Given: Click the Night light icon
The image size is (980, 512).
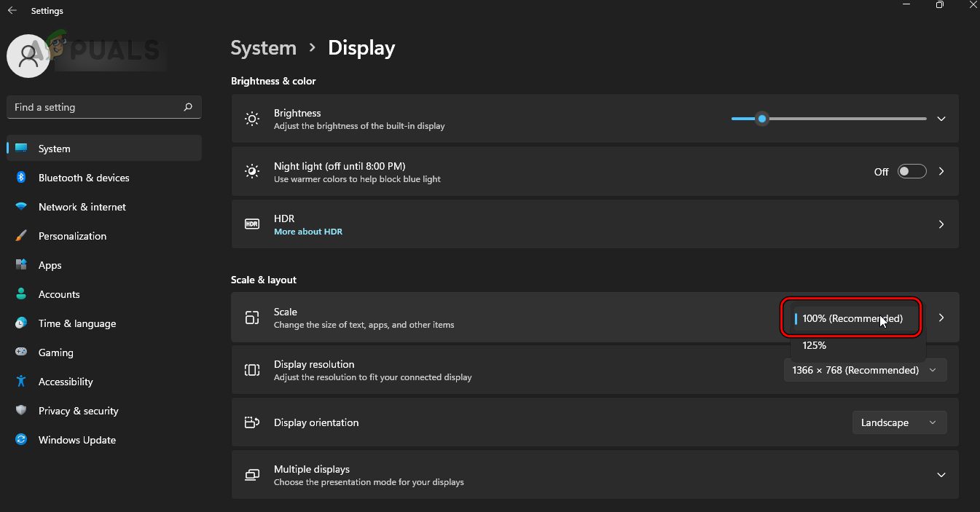Looking at the screenshot, I should (251, 171).
